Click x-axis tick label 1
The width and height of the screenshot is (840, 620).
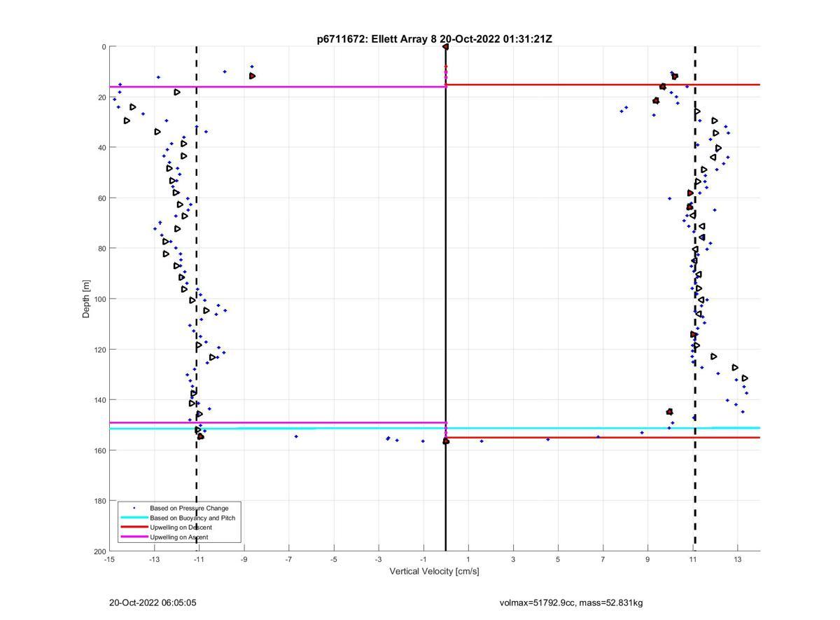click(468, 559)
